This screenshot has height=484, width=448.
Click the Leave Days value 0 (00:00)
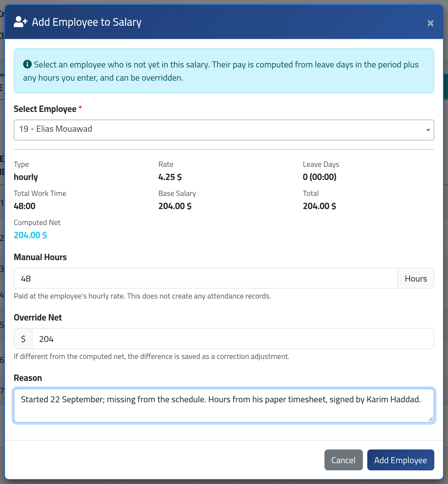(x=319, y=177)
